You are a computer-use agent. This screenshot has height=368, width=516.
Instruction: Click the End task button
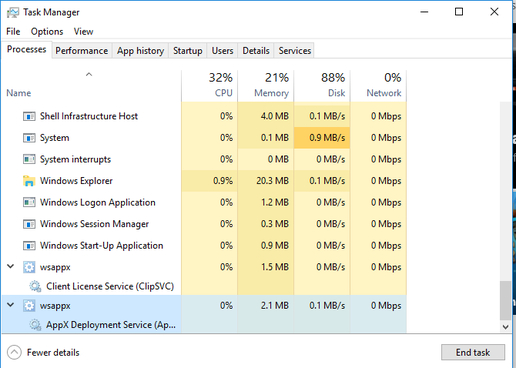click(473, 352)
